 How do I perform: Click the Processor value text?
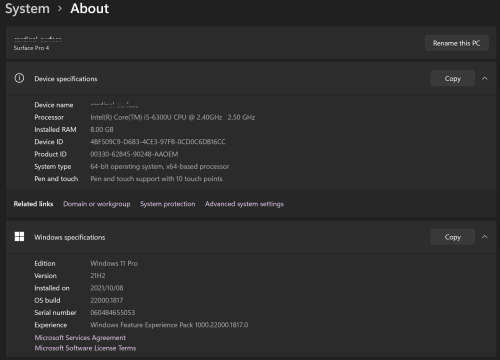[173, 117]
